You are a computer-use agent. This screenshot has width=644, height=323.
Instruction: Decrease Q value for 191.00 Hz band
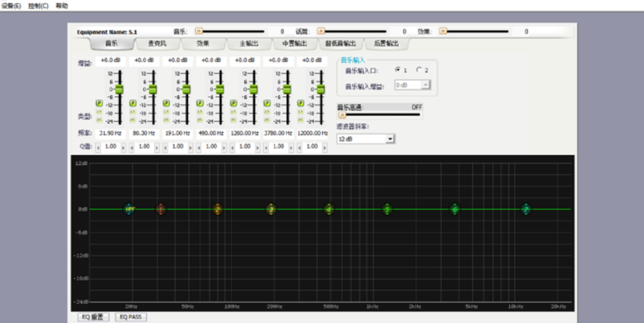[x=165, y=148]
